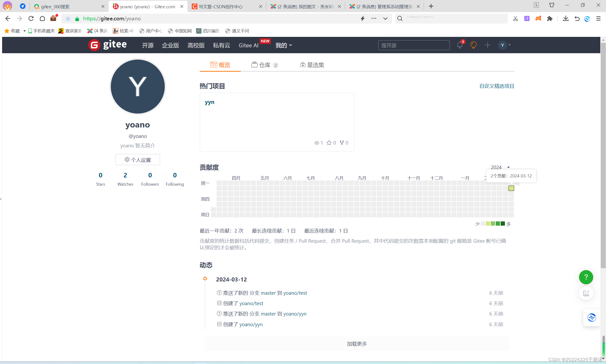Viewport: 606px width, 364px height.
Task: Open the notification bell with badge
Action: [x=459, y=45]
